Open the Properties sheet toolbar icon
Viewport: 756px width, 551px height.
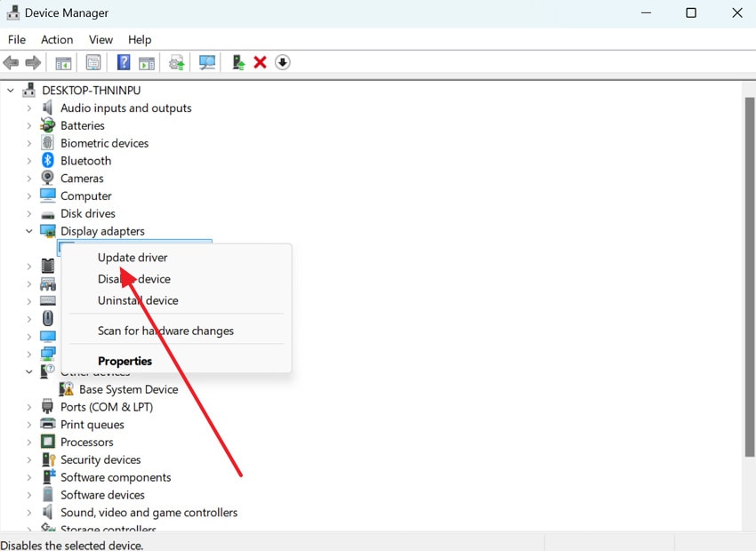pyautogui.click(x=93, y=62)
